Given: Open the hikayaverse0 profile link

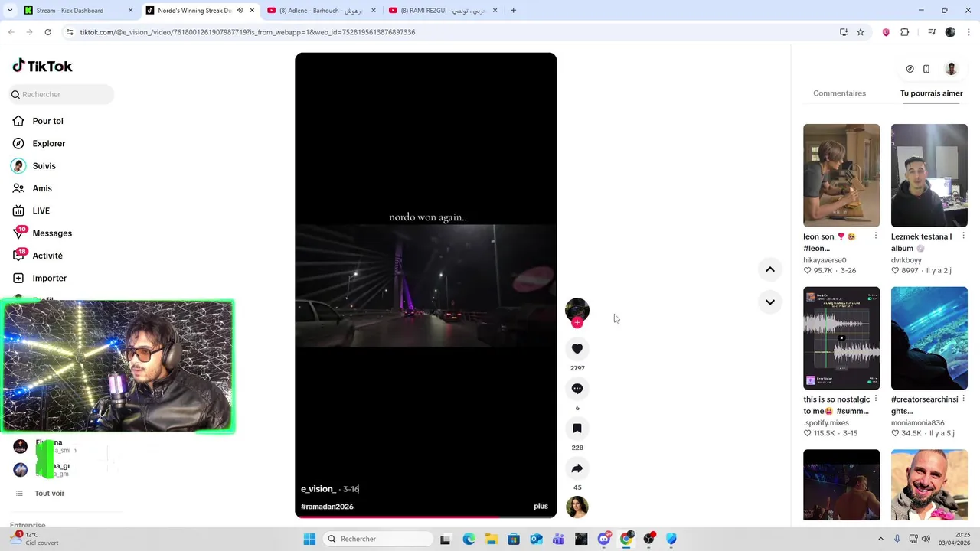Looking at the screenshot, I should pos(825,260).
